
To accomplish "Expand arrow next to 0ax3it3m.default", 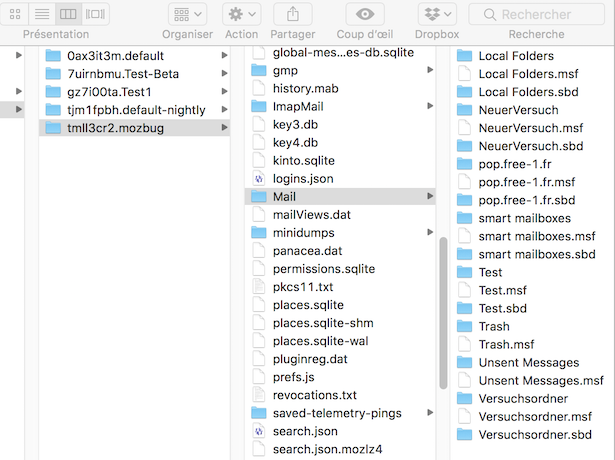I will click(x=224, y=55).
